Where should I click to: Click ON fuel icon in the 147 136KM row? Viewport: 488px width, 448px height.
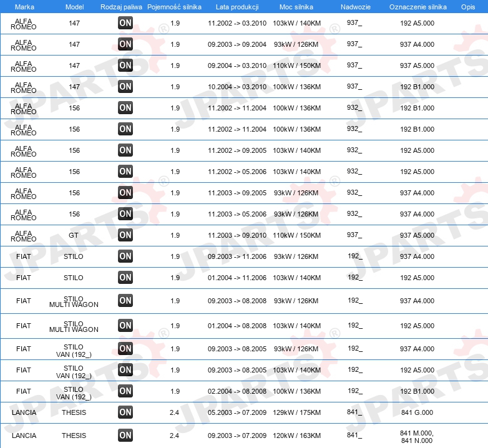coord(125,86)
